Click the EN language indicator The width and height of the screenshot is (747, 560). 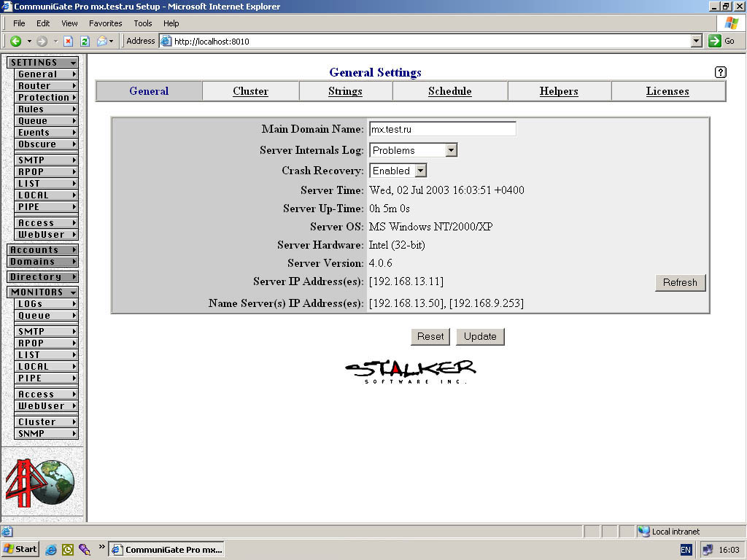pyautogui.click(x=686, y=550)
